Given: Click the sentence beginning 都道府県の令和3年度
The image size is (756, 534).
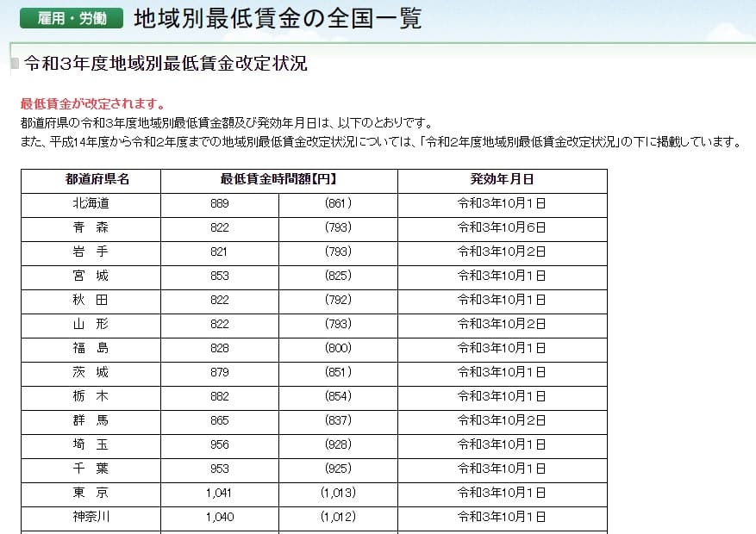Looking at the screenshot, I should tap(227, 123).
